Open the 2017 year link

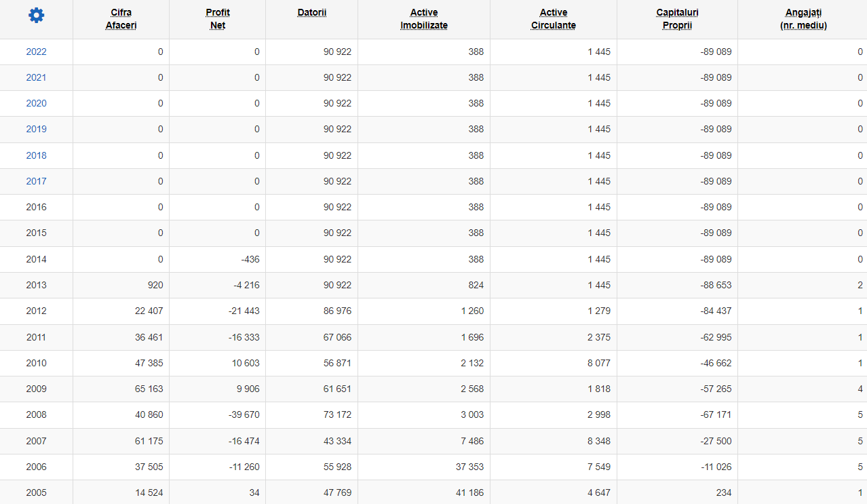[36, 181]
